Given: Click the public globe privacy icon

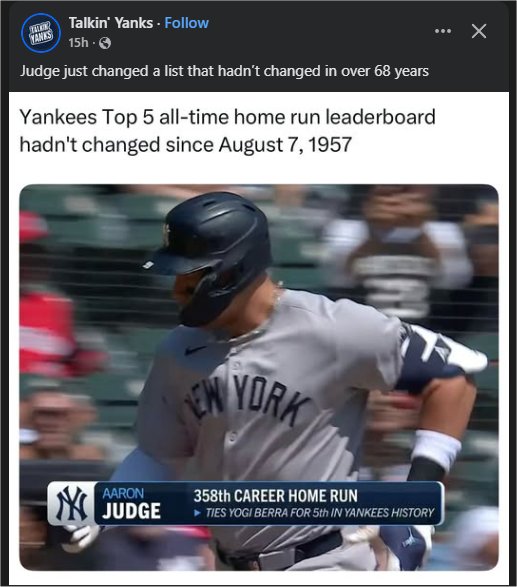Looking at the screenshot, I should [x=105, y=43].
